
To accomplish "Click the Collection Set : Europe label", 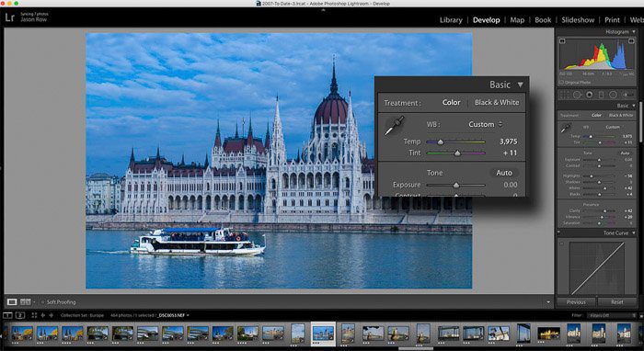I will (x=81, y=315).
